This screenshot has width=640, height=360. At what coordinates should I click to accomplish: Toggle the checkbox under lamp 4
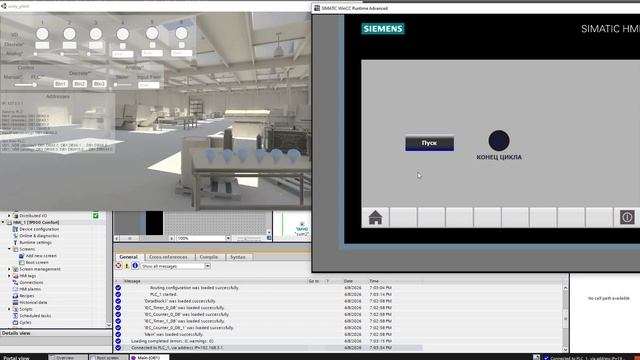122,46
